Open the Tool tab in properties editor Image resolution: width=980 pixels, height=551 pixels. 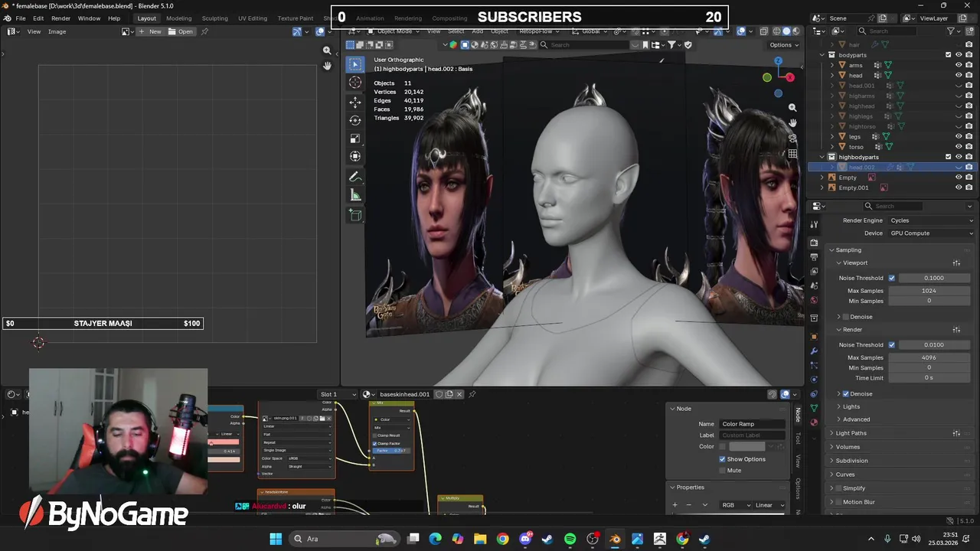814,223
